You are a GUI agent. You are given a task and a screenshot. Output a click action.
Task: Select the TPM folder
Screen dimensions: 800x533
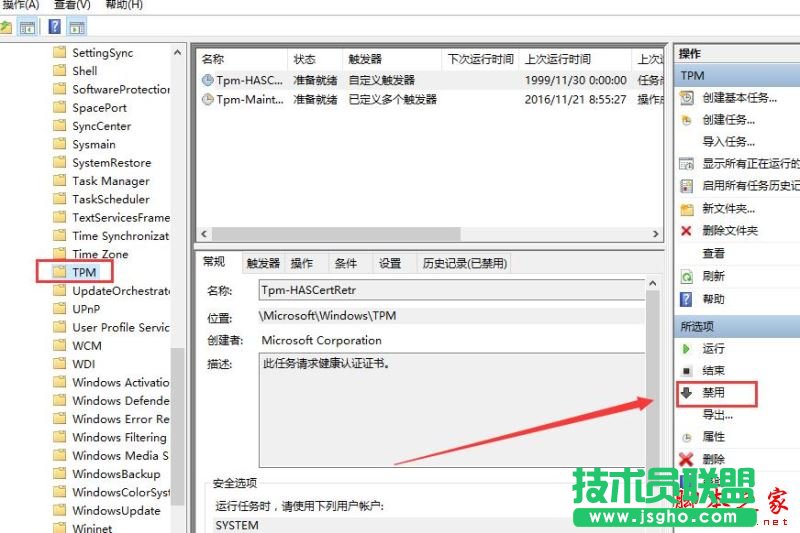tap(84, 272)
